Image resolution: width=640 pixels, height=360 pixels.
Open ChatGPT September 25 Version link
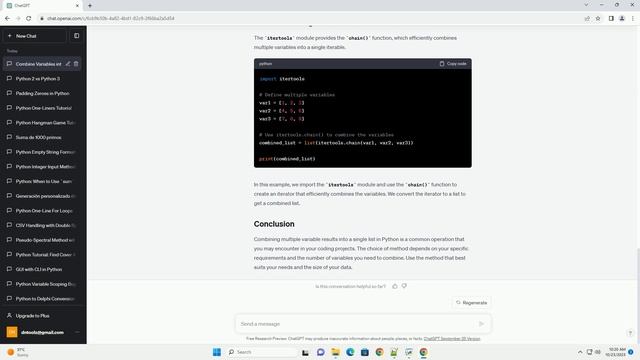click(x=452, y=339)
